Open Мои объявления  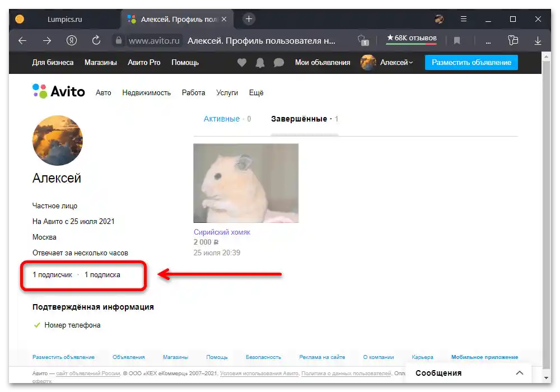pyautogui.click(x=323, y=63)
